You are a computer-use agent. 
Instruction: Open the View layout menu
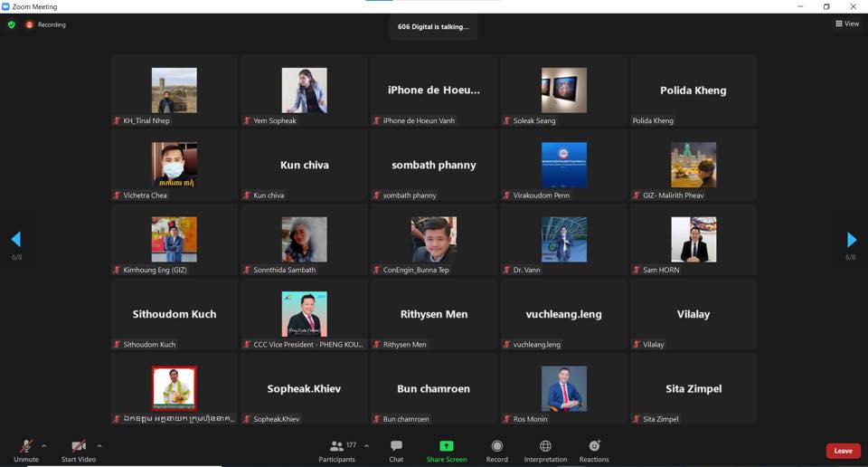tap(847, 24)
